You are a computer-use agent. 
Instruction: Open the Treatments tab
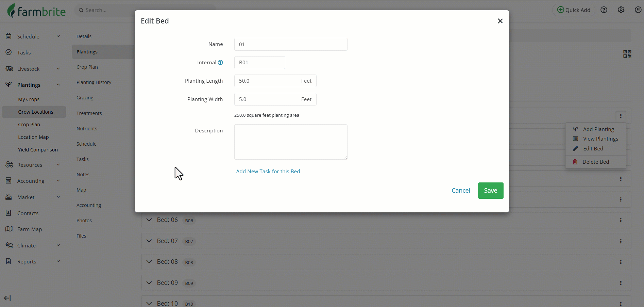pos(89,113)
